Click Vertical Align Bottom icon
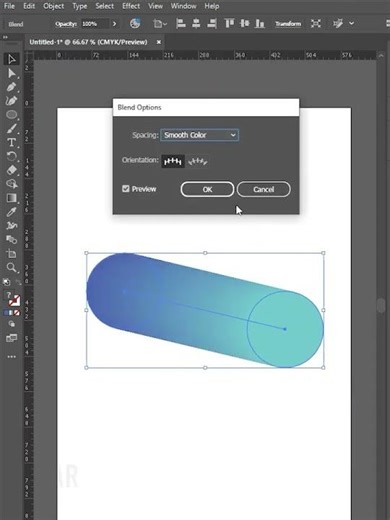 (x=260, y=23)
